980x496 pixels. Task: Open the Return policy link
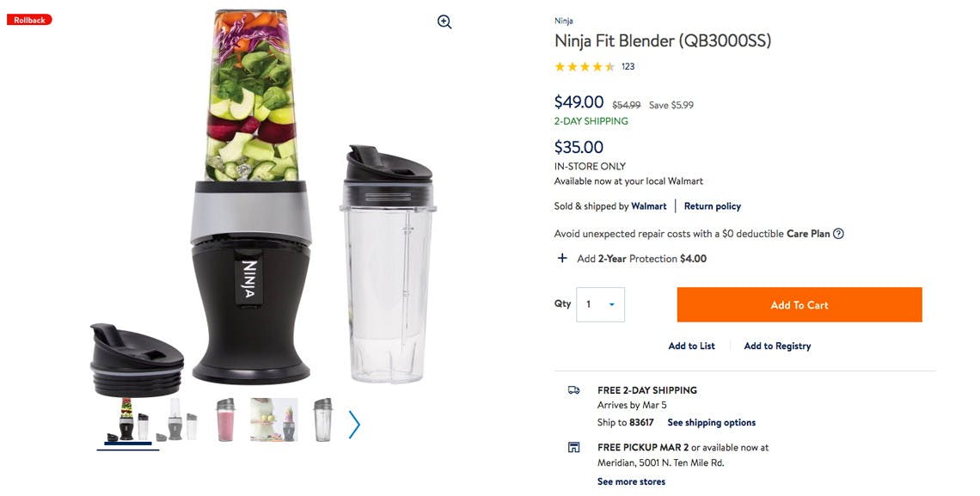(x=713, y=206)
